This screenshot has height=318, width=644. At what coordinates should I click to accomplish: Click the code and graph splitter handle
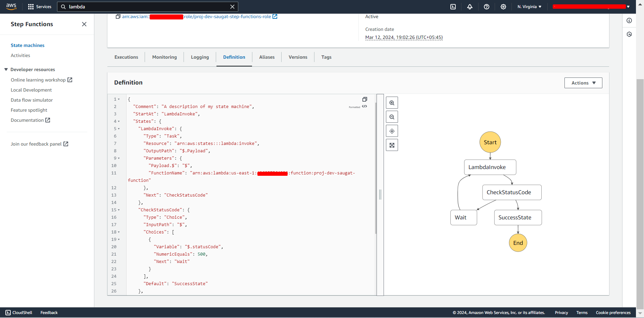pos(380,195)
